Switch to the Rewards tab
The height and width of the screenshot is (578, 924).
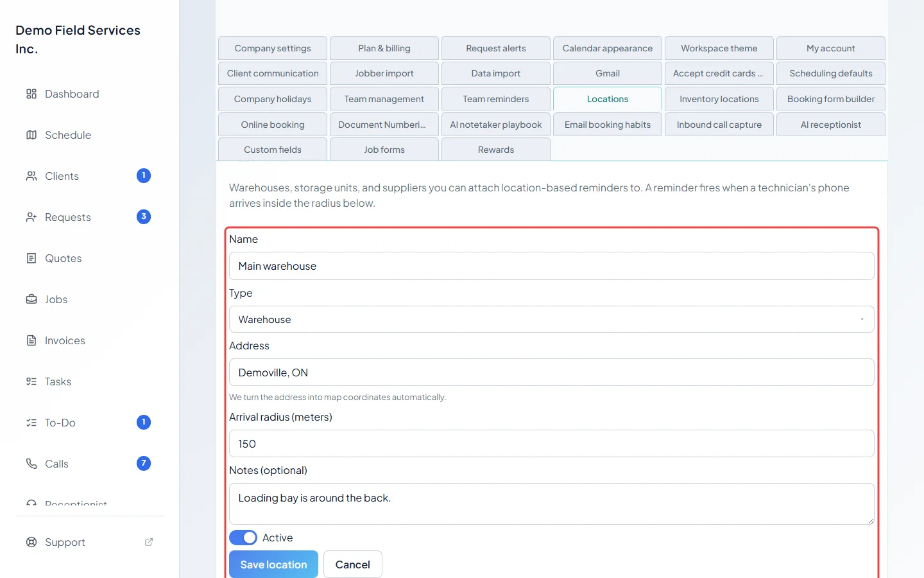(496, 150)
